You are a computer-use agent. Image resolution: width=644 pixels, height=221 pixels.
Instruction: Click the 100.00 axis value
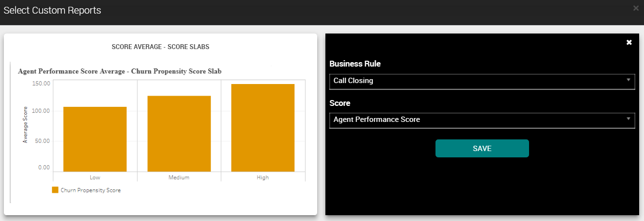click(x=41, y=111)
